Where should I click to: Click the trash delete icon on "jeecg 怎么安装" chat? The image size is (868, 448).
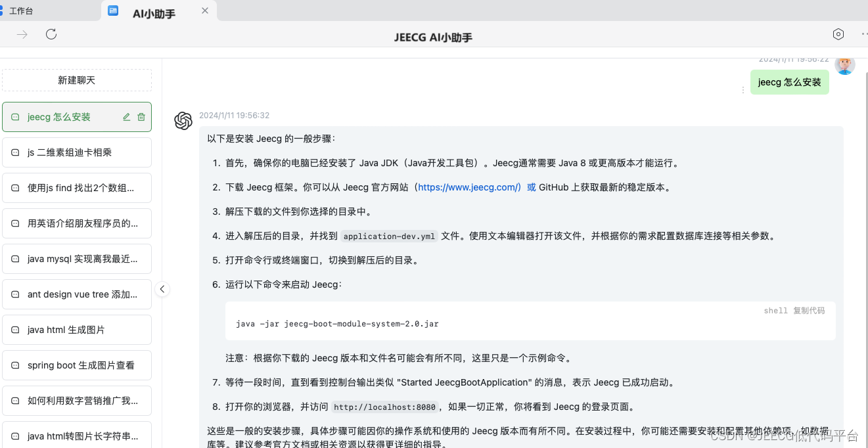141,116
